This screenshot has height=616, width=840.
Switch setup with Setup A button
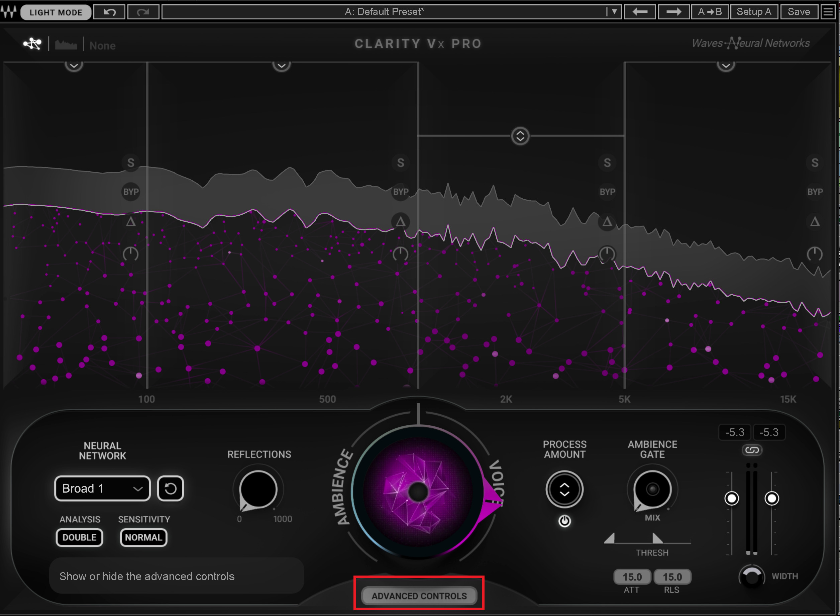pyautogui.click(x=754, y=12)
